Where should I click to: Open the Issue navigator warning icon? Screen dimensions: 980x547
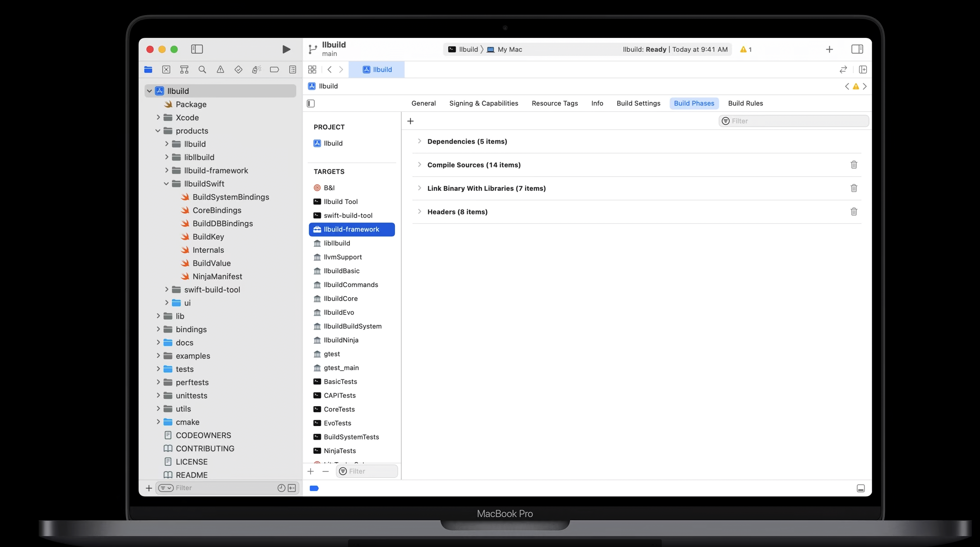click(x=220, y=70)
